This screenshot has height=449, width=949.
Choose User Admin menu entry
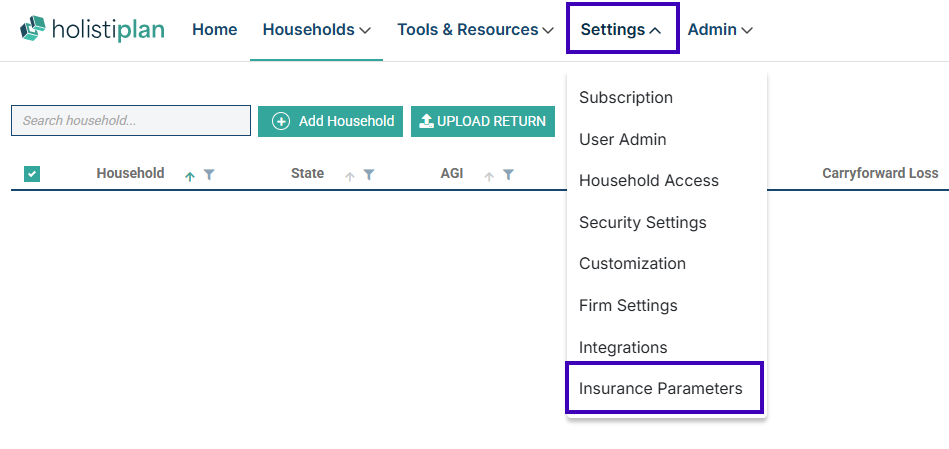point(622,140)
